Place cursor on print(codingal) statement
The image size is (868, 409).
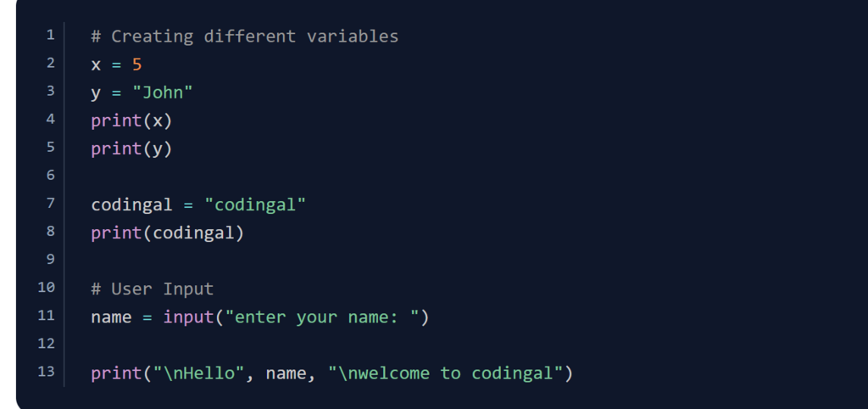coord(167,233)
